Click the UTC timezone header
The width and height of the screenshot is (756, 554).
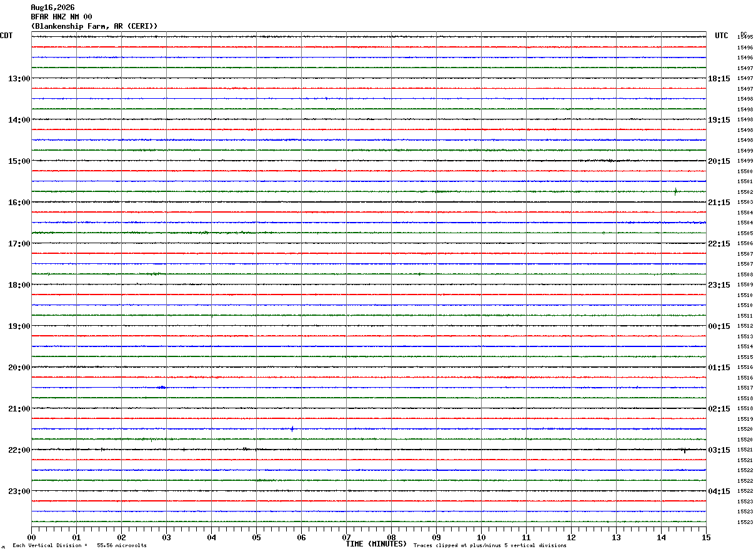coord(722,36)
